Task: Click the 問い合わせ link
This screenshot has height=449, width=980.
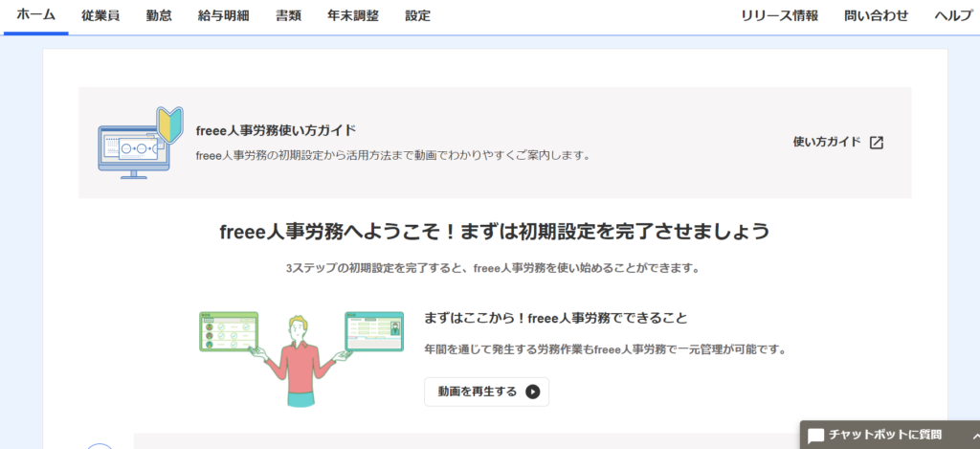Action: point(877,16)
